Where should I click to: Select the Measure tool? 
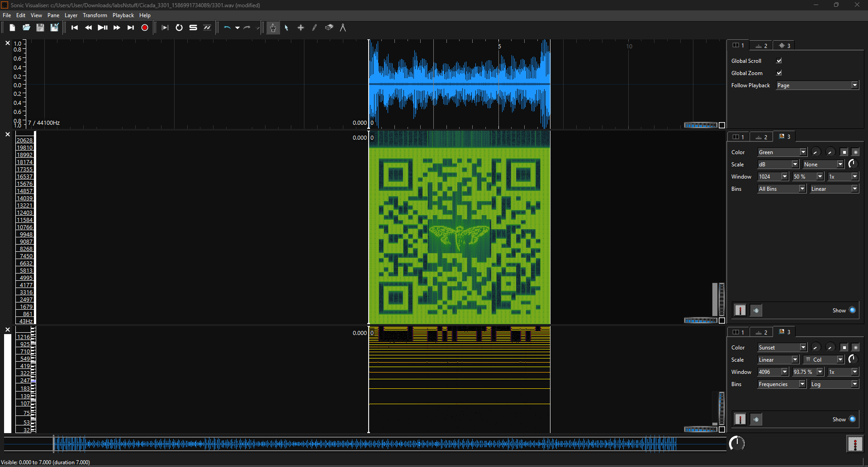pos(343,28)
